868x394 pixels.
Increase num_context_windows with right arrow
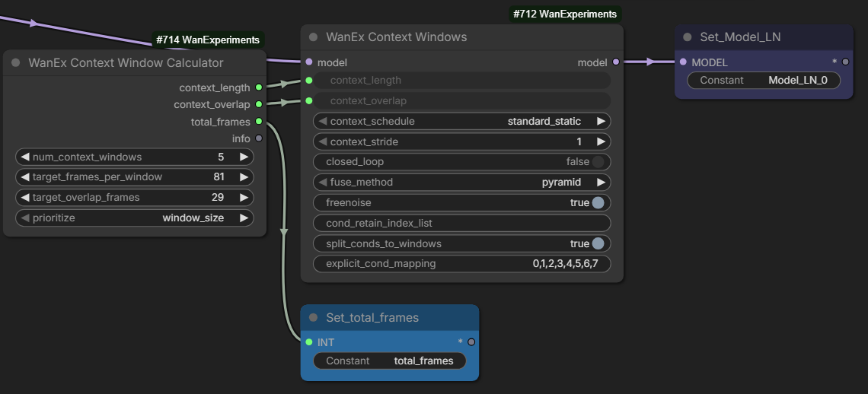click(x=244, y=157)
